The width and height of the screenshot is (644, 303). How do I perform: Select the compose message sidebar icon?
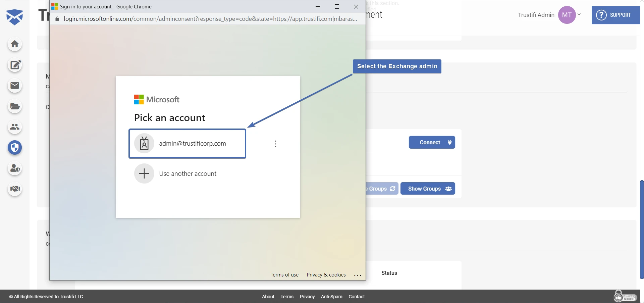[x=15, y=65]
